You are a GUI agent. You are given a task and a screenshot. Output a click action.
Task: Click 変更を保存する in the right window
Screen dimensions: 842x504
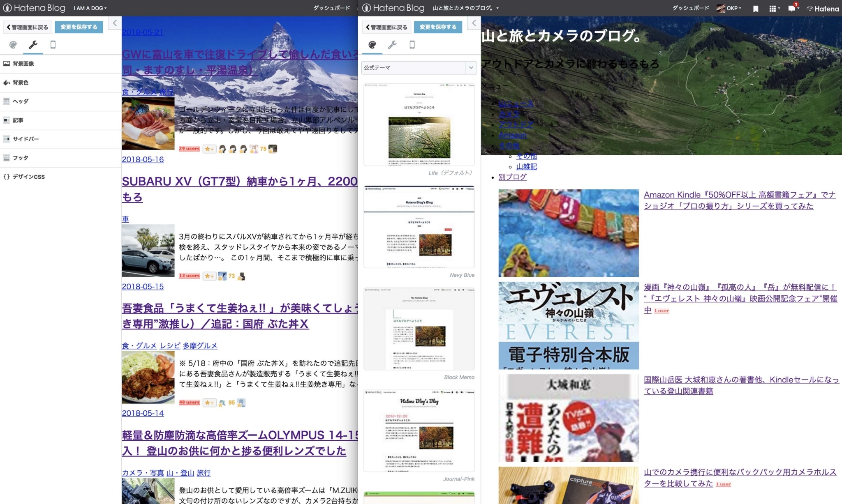(438, 27)
